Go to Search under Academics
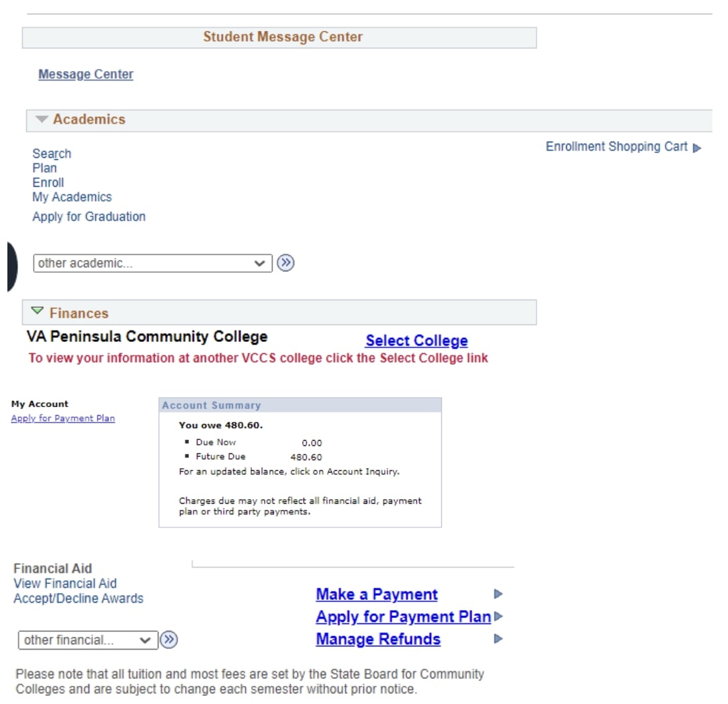 point(52,154)
